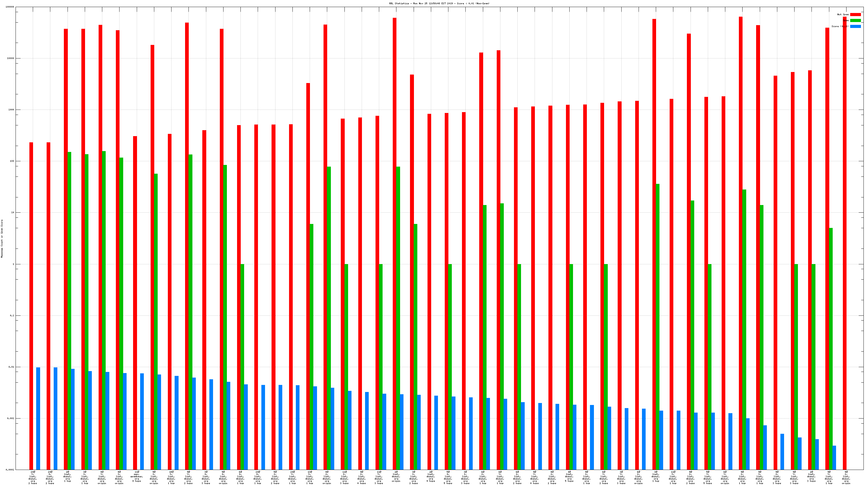Click the 0.0001 y-axis tick label

click(x=10, y=470)
